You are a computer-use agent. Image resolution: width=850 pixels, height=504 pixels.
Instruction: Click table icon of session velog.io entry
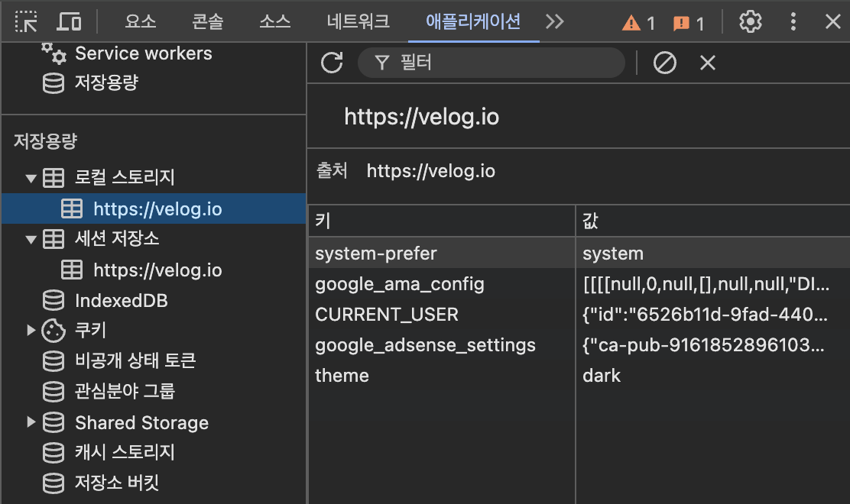(72, 270)
